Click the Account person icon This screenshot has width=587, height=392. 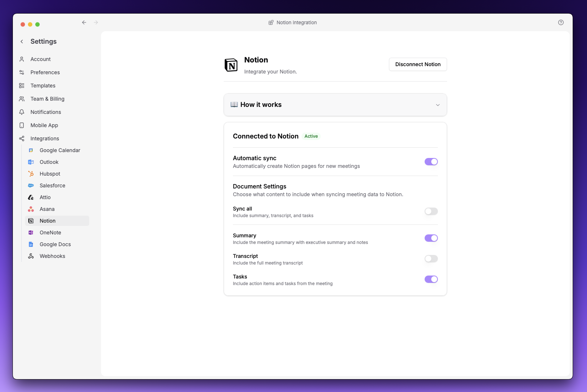point(22,59)
